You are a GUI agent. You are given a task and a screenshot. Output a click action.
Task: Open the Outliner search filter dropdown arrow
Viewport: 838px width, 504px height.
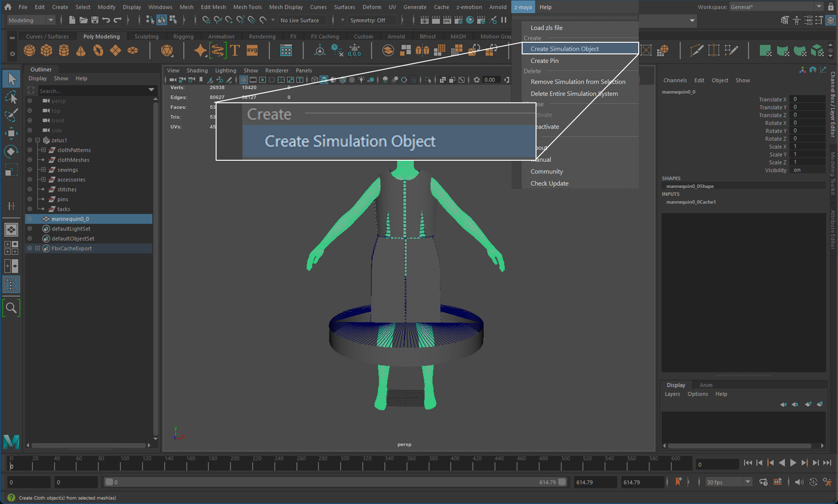tap(151, 90)
